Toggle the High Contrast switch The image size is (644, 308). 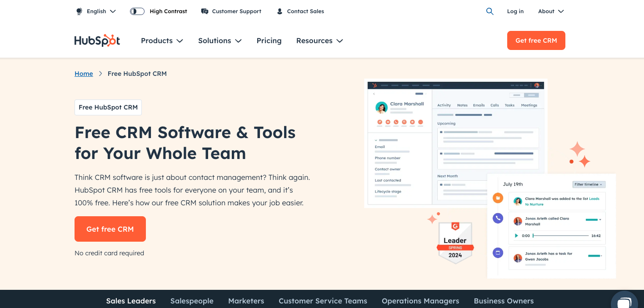137,11
